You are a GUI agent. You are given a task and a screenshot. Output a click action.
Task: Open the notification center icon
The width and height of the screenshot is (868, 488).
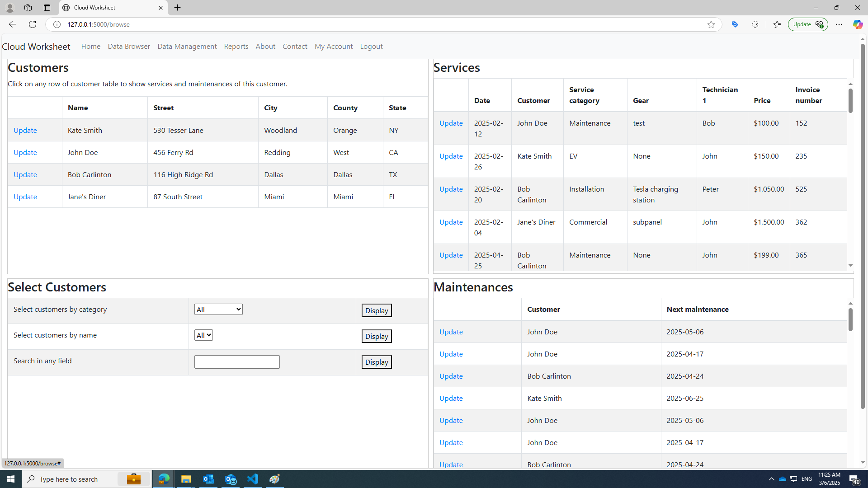pos(854,479)
